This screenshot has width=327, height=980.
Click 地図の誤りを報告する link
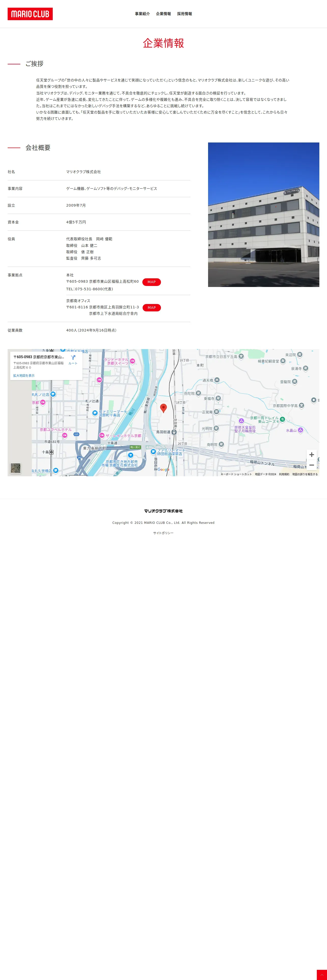tap(305, 474)
